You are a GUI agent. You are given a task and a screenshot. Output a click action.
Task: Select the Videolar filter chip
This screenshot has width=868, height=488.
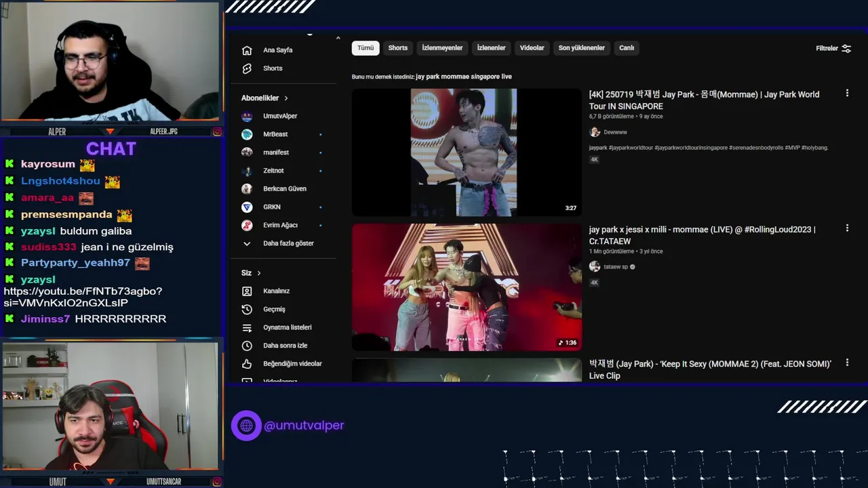point(532,48)
